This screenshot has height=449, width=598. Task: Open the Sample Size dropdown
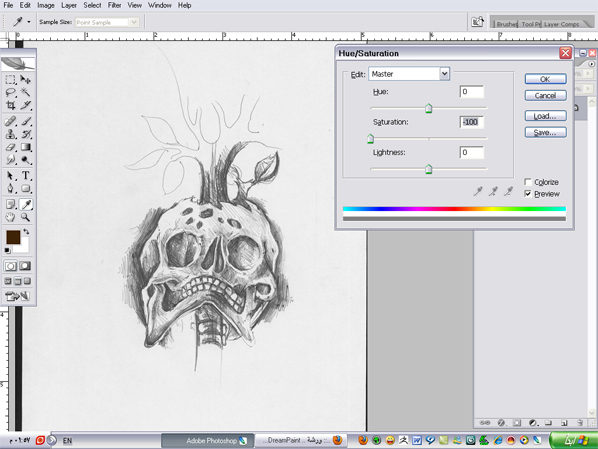click(x=134, y=23)
